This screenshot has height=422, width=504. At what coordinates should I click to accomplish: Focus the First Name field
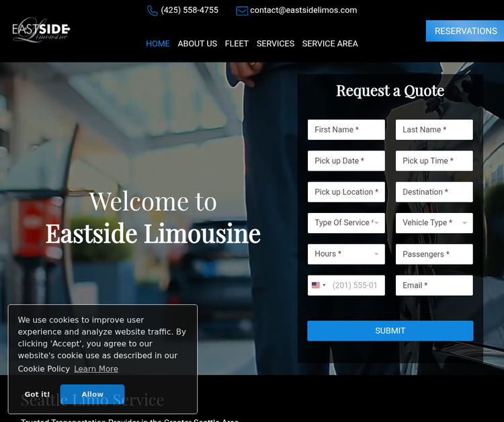pyautogui.click(x=346, y=130)
